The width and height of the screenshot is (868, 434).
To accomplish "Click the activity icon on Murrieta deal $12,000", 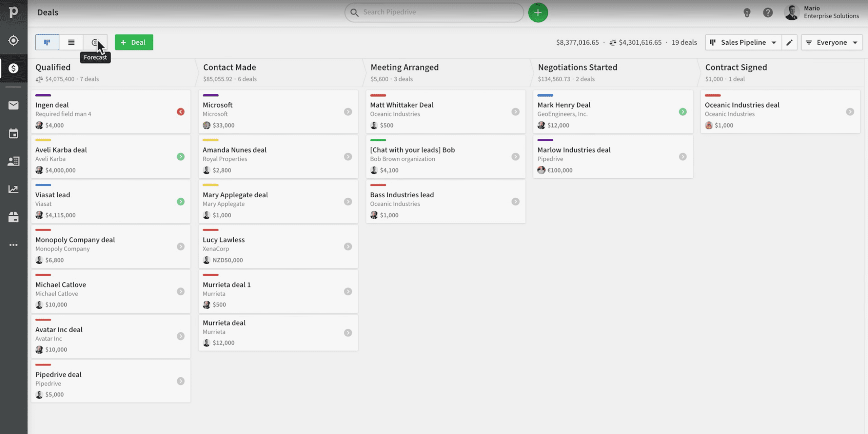I will pos(348,333).
